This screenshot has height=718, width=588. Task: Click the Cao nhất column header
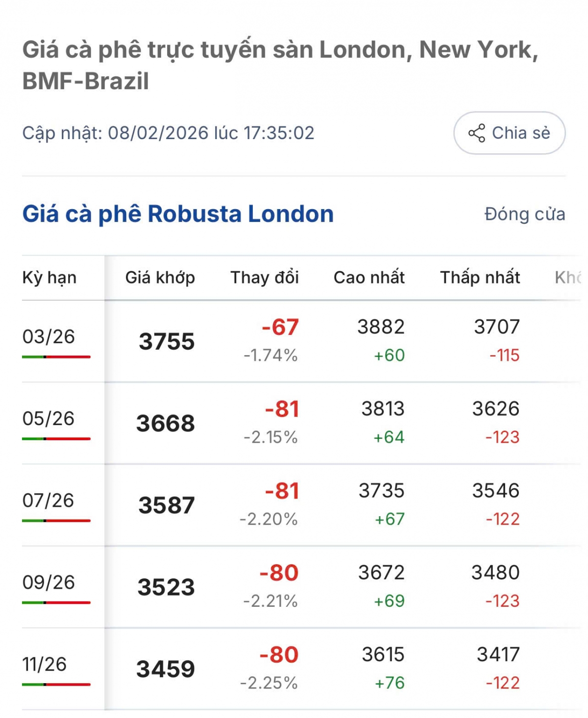click(369, 278)
